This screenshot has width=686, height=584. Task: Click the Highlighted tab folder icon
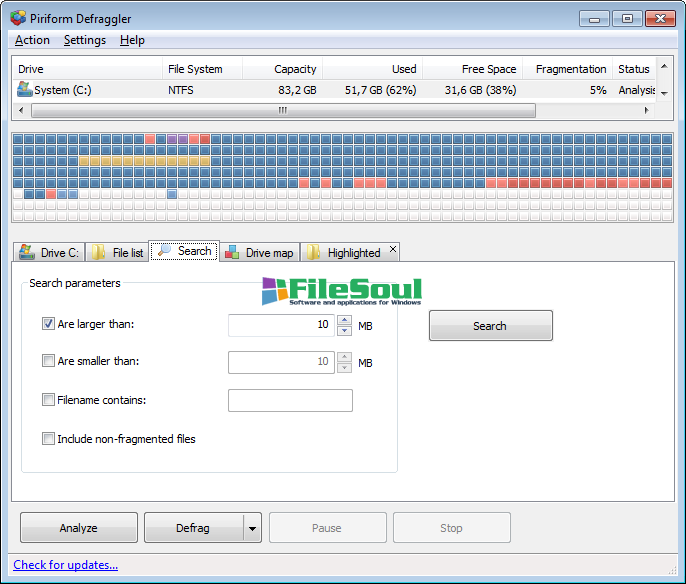(x=313, y=252)
